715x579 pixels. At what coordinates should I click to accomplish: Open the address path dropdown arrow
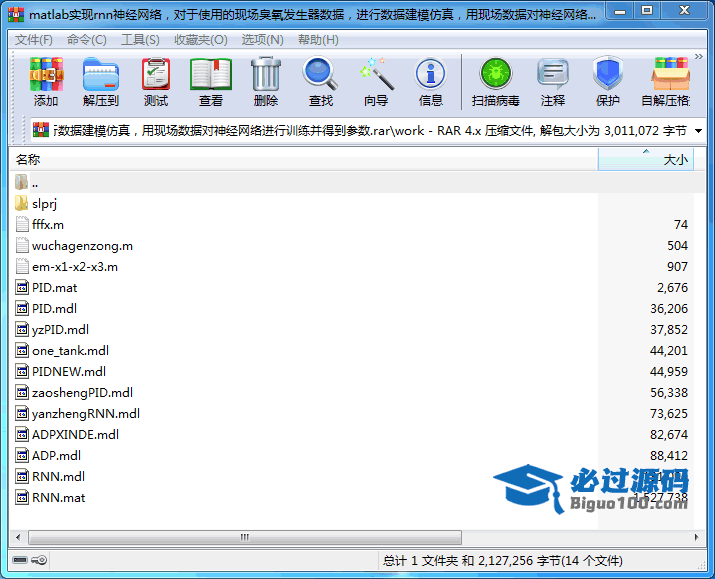click(x=698, y=131)
